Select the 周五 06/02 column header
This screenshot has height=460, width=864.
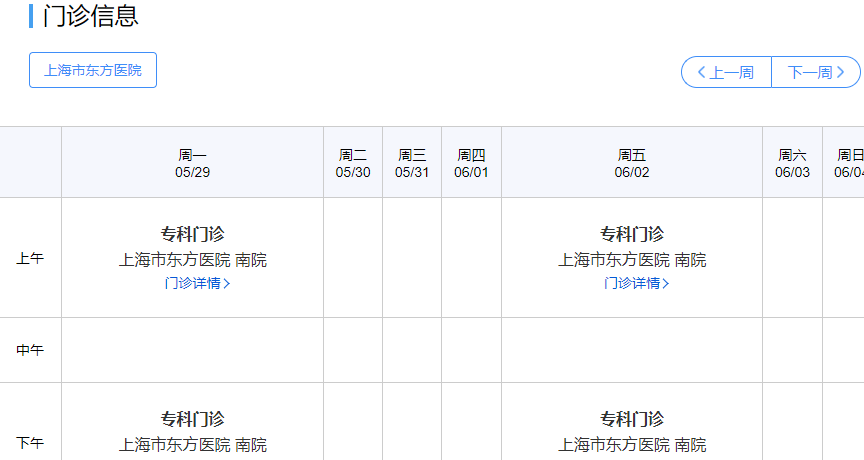pyautogui.click(x=632, y=163)
